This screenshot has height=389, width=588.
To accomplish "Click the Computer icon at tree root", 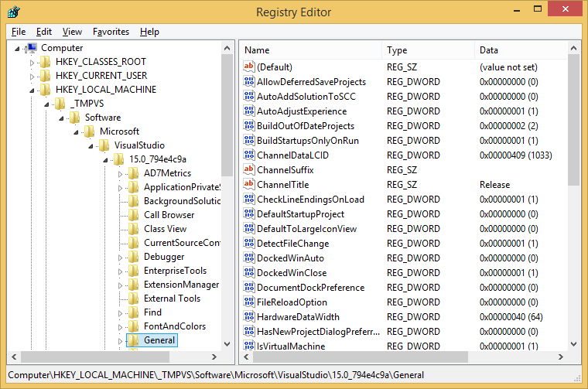I will tap(32, 48).
